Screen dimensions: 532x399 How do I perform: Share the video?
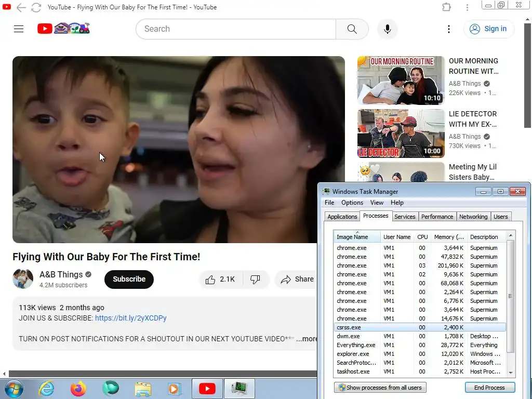pos(297,279)
